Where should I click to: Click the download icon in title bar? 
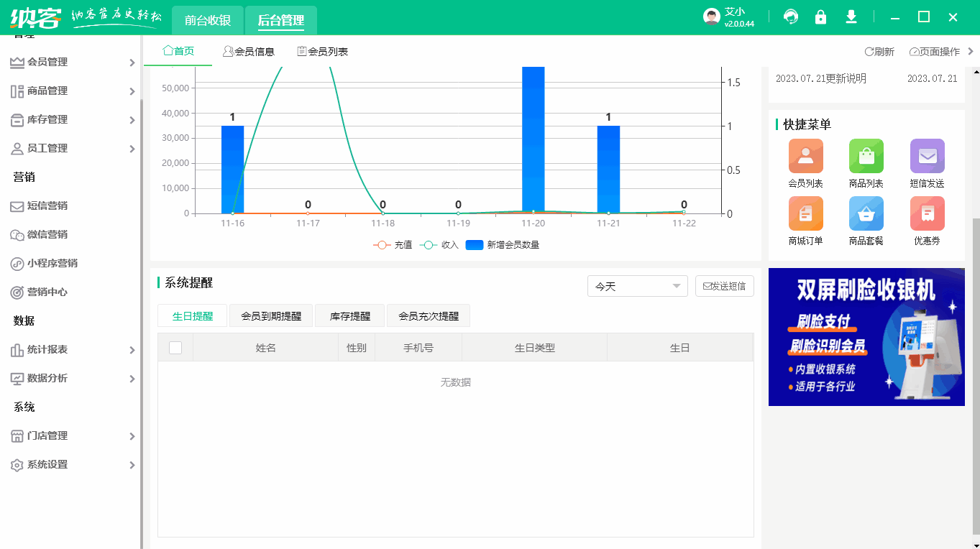(851, 16)
